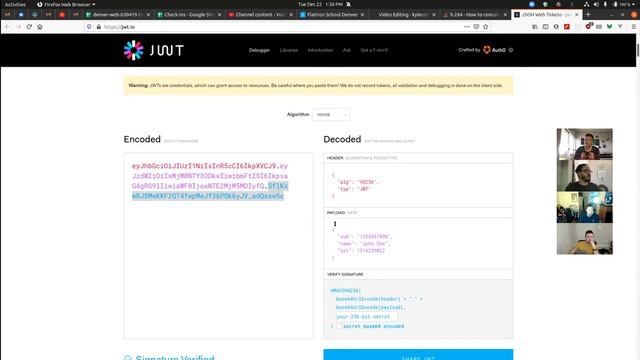Viewport: 640px width, 360px height.
Task: Switch to the denver-web-030419 tab
Action: (118, 14)
